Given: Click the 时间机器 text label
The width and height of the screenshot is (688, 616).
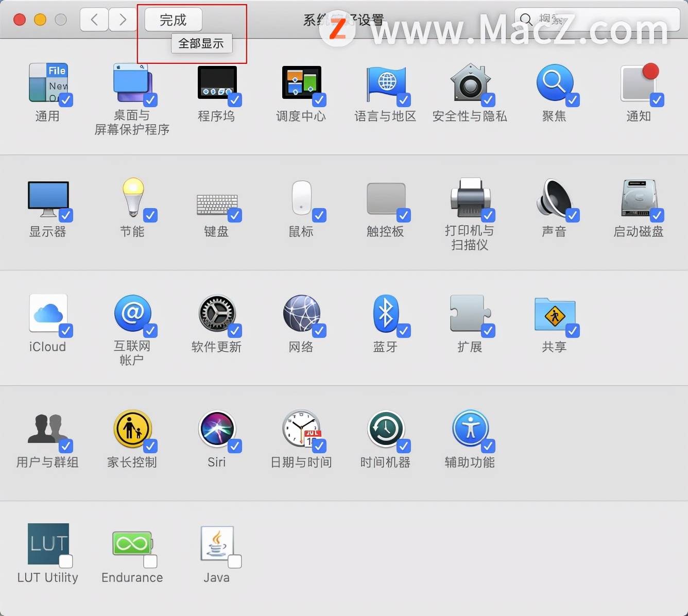Looking at the screenshot, I should (x=386, y=463).
